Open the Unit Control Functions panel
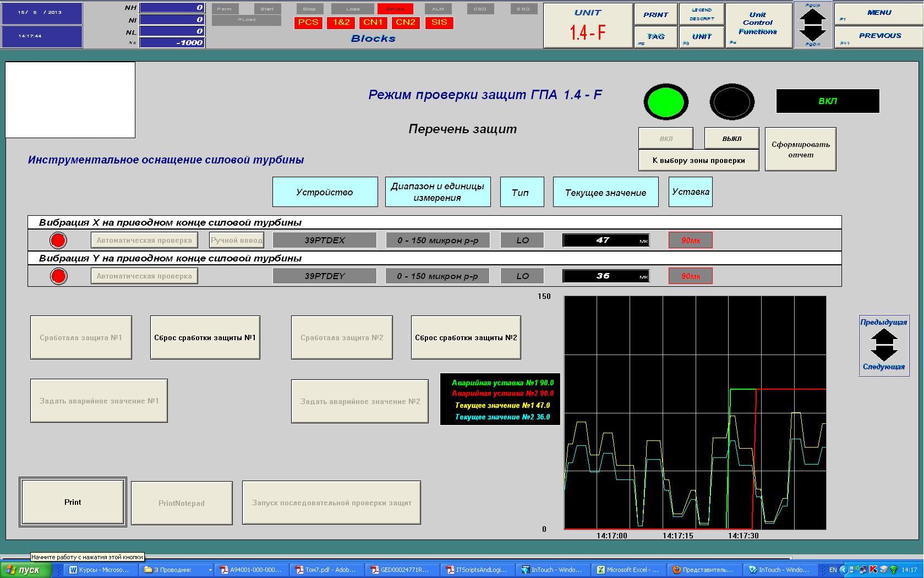The height and width of the screenshot is (578, 924). pos(758,24)
